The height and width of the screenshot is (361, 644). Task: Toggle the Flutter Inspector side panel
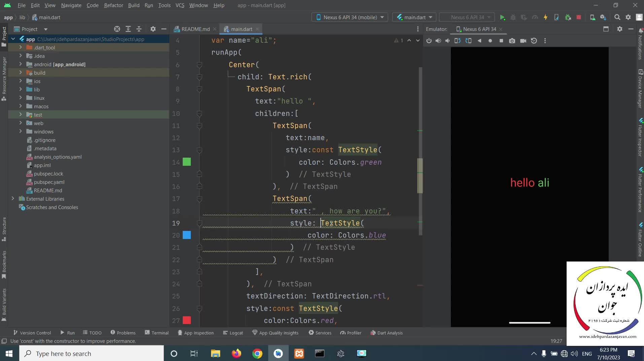coord(640,138)
